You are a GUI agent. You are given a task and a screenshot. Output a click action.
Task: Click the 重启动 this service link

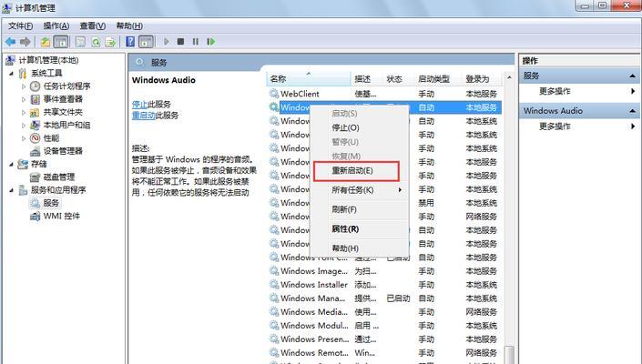143,116
